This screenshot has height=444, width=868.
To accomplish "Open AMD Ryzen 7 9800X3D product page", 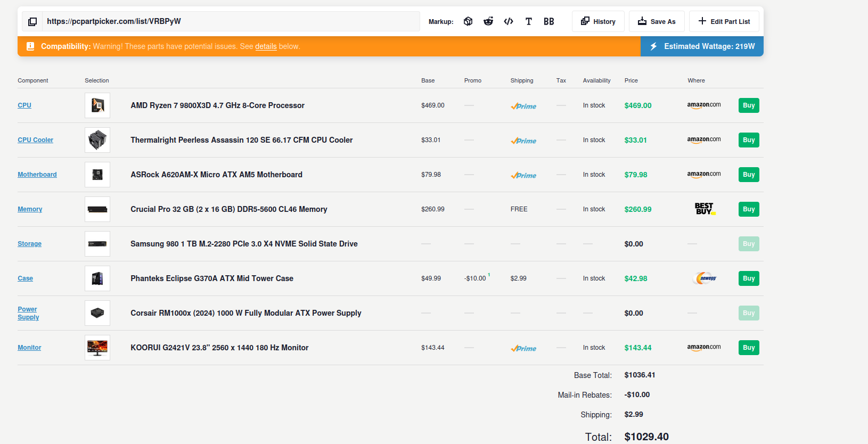I will pos(218,105).
